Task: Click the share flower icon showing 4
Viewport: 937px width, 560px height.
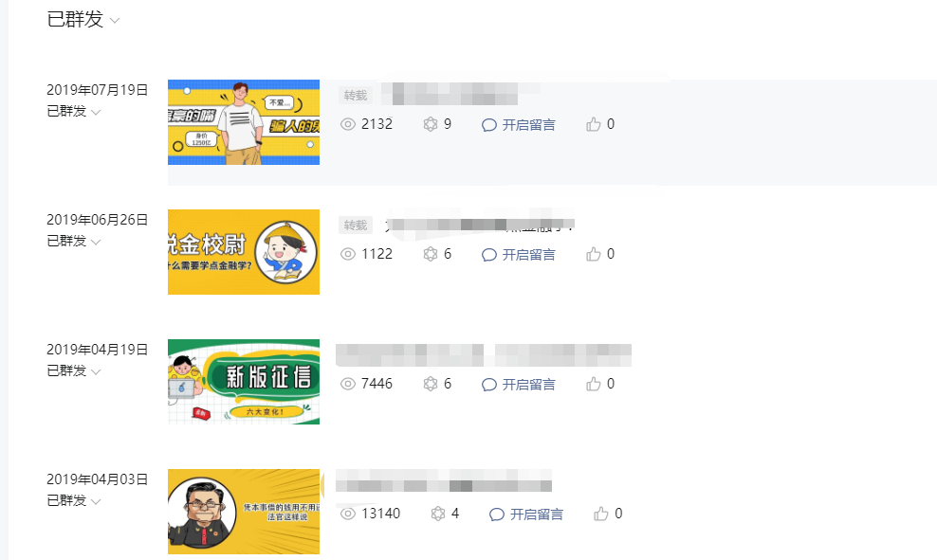Action: pos(438,514)
